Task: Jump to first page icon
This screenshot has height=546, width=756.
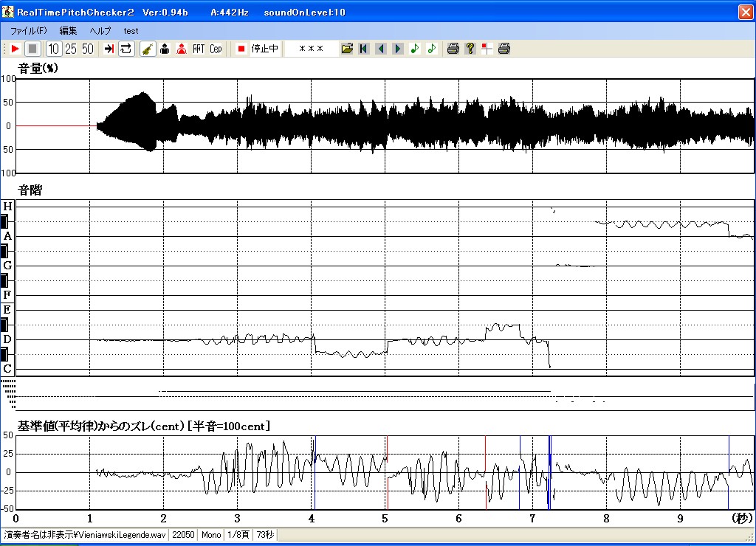Action: pyautogui.click(x=364, y=49)
